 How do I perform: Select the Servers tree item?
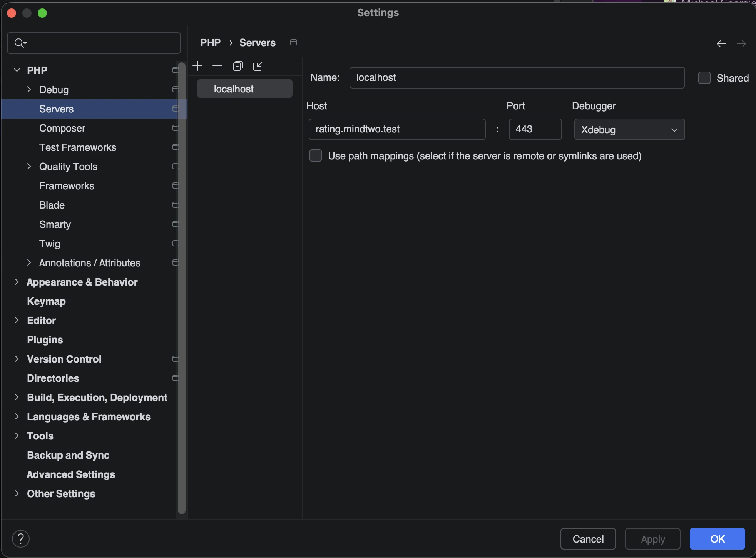(94, 109)
